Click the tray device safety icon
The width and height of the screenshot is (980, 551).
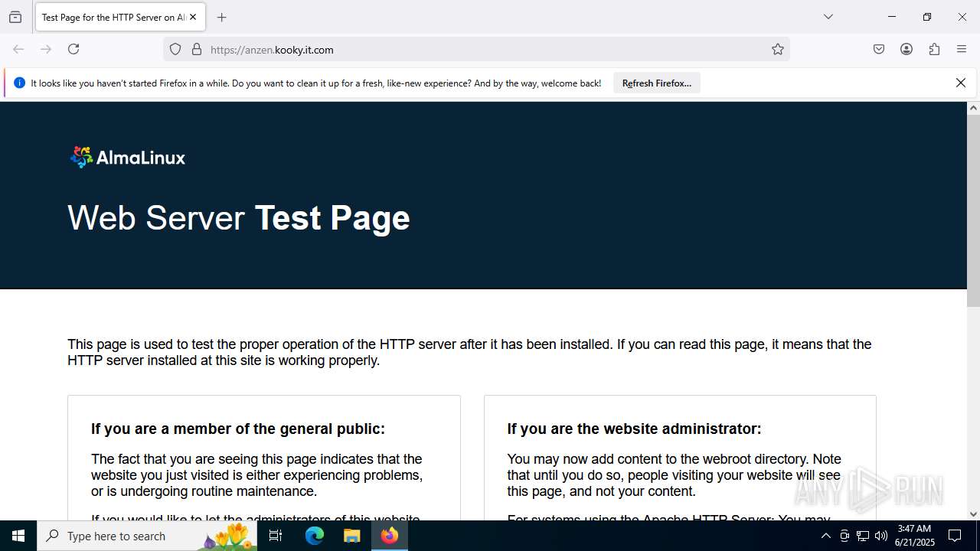tap(844, 536)
